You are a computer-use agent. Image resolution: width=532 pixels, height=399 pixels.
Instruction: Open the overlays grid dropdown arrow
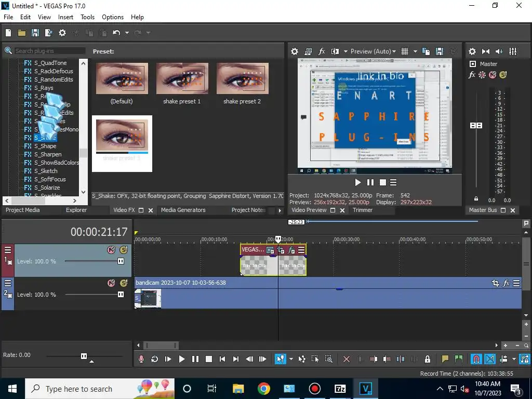click(415, 51)
